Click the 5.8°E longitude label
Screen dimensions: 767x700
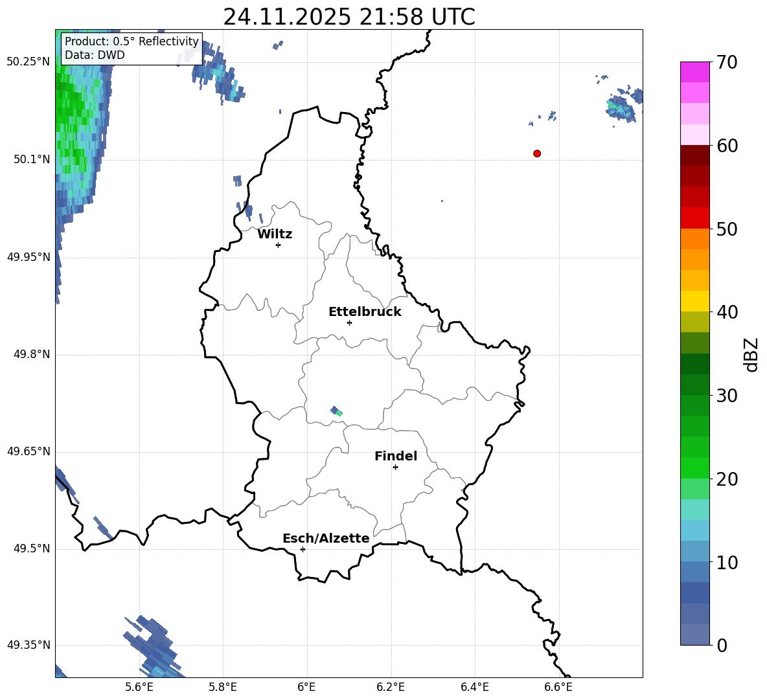223,687
